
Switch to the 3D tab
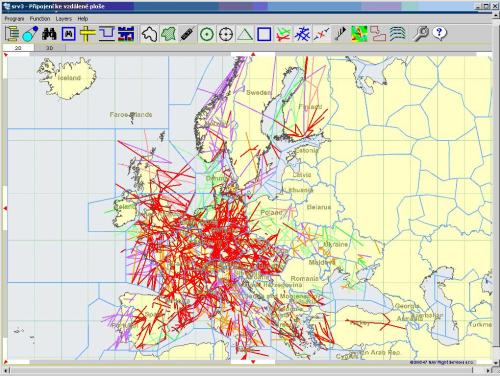[x=50, y=48]
